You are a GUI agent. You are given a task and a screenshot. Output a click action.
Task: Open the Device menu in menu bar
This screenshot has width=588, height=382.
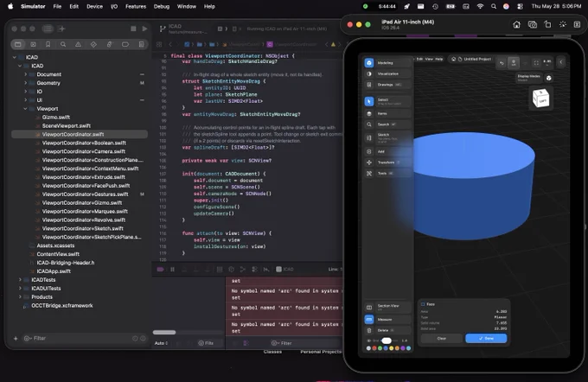tap(94, 6)
